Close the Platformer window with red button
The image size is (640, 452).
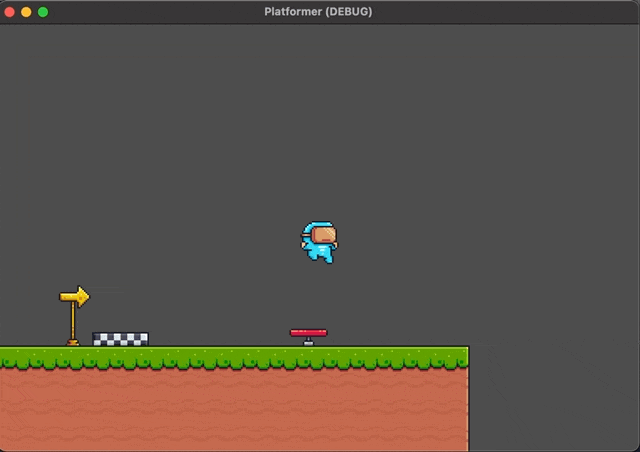pyautogui.click(x=10, y=12)
